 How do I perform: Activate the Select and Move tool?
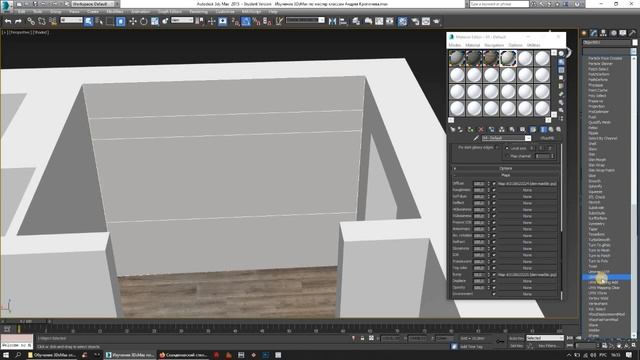click(x=133, y=21)
